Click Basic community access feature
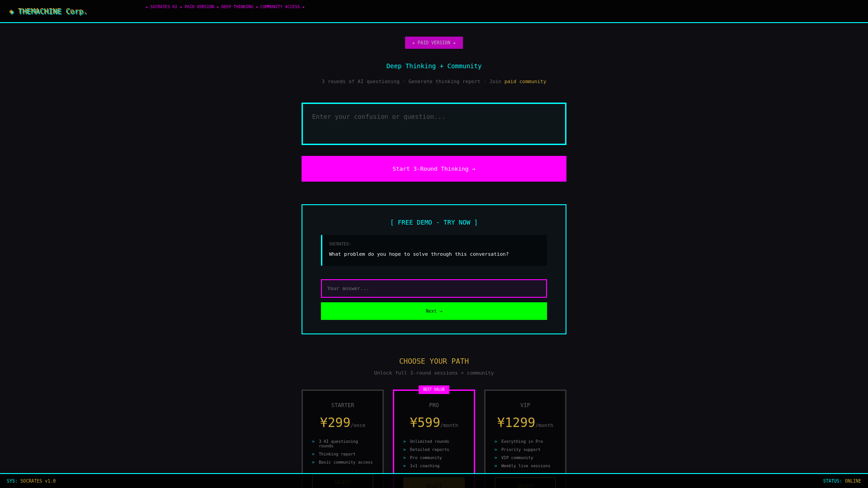Screen dimensions: 868x488 343,463
